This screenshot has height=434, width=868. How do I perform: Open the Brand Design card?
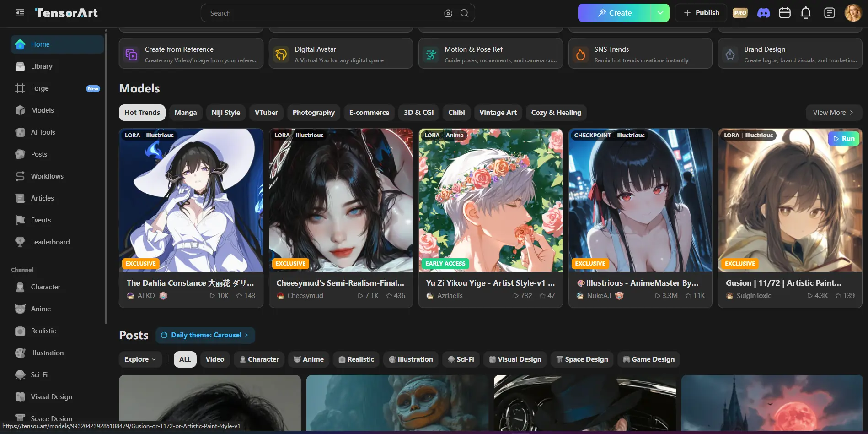pos(790,54)
